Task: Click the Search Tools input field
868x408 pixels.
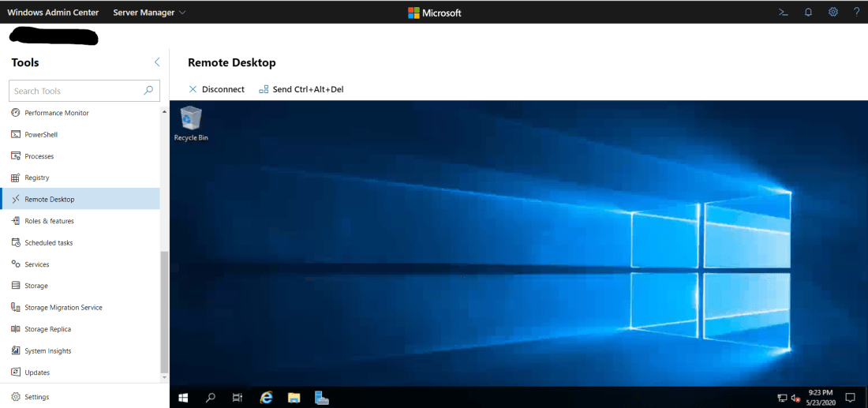Action: (x=77, y=91)
